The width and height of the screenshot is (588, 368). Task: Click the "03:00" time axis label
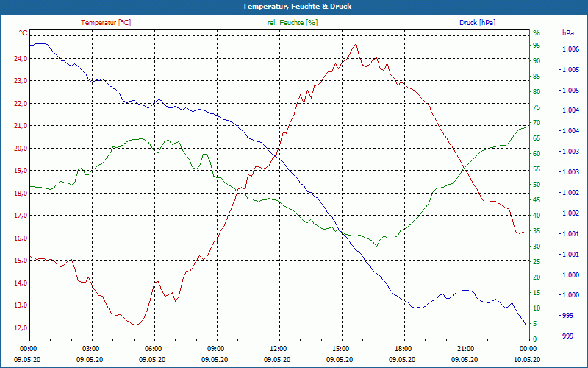click(90, 349)
